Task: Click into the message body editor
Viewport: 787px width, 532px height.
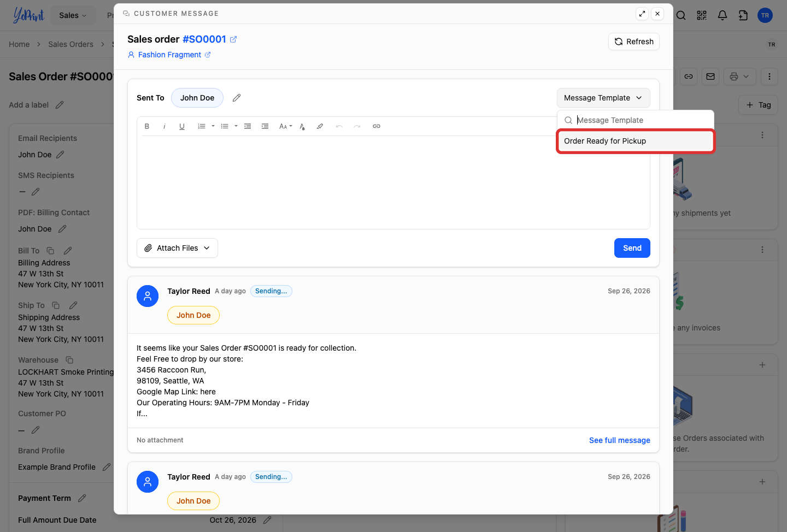Action: tap(393, 182)
